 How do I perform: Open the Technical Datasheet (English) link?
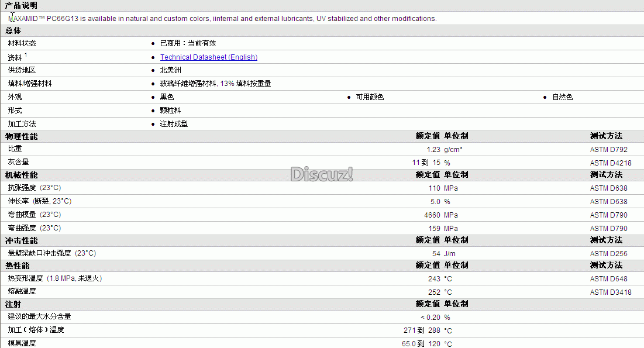[209, 57]
